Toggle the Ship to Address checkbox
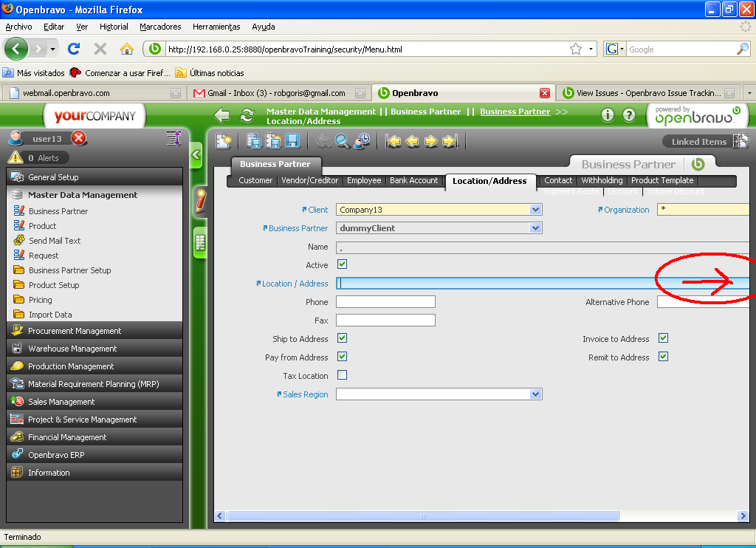Viewport: 756px width, 548px height. click(x=342, y=338)
